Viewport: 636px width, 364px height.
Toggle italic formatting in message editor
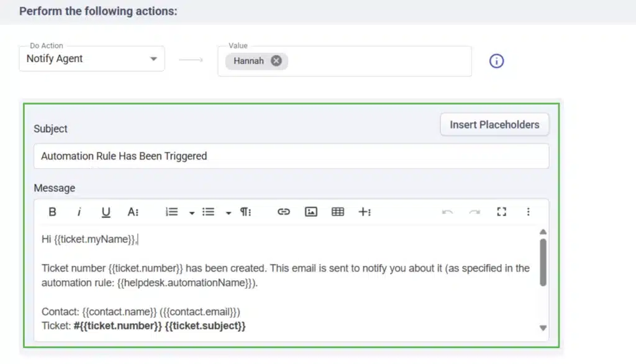pos(79,212)
